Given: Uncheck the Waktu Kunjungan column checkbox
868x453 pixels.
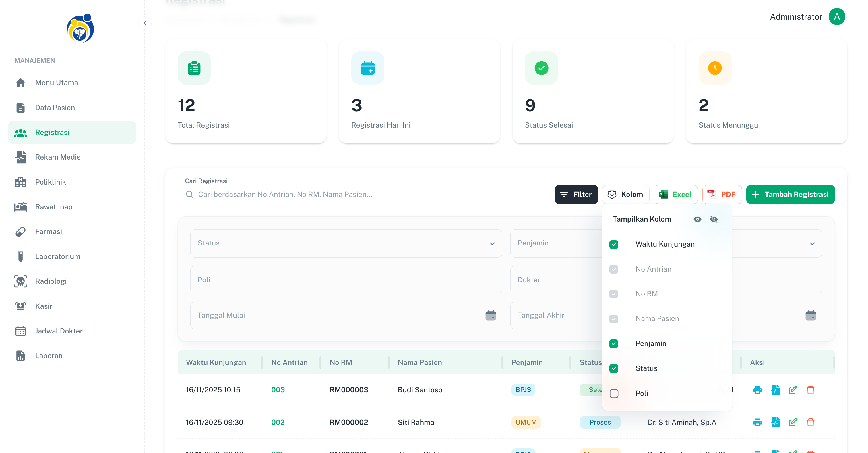Looking at the screenshot, I should (x=614, y=245).
